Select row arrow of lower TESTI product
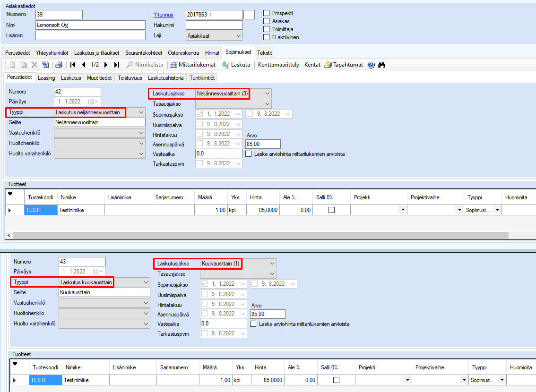This screenshot has height=392, width=536. point(14,380)
